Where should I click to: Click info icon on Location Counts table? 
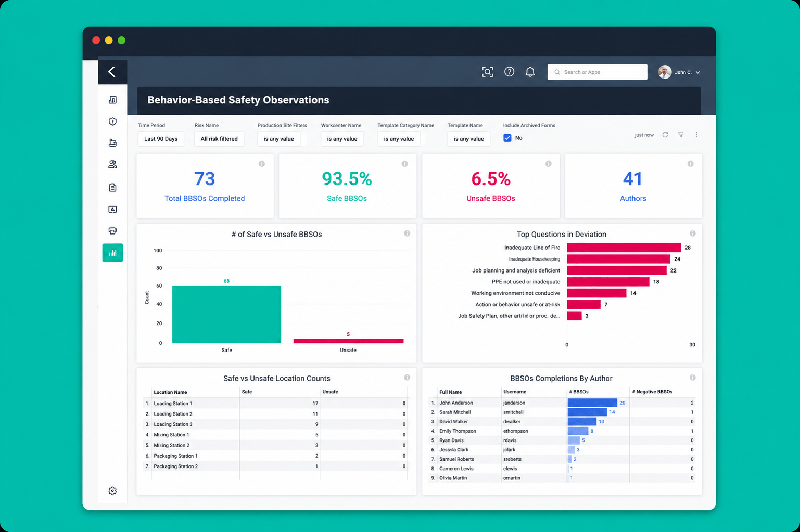coord(407,378)
